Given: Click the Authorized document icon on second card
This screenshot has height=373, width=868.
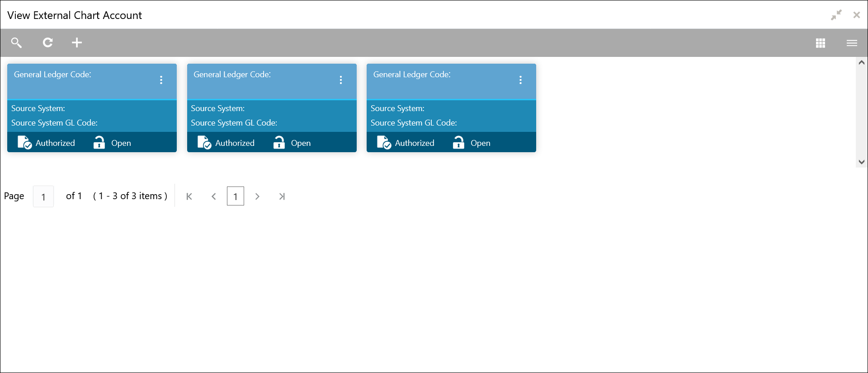Looking at the screenshot, I should [x=204, y=142].
